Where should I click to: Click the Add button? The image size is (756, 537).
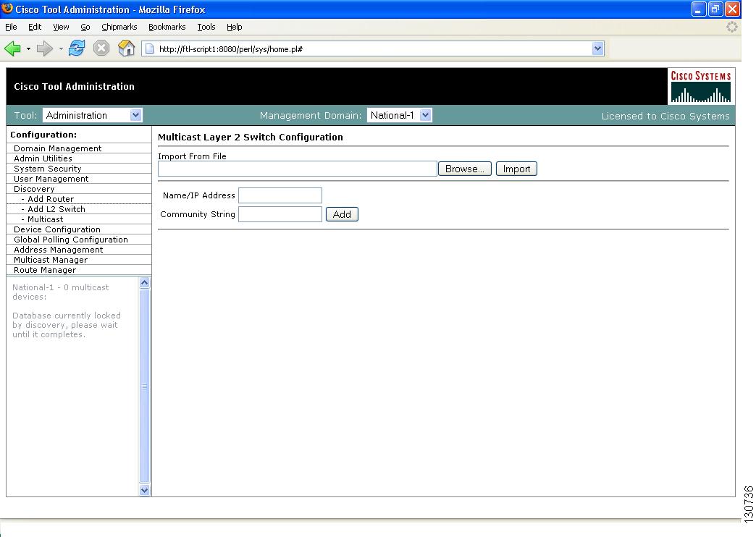(x=342, y=214)
